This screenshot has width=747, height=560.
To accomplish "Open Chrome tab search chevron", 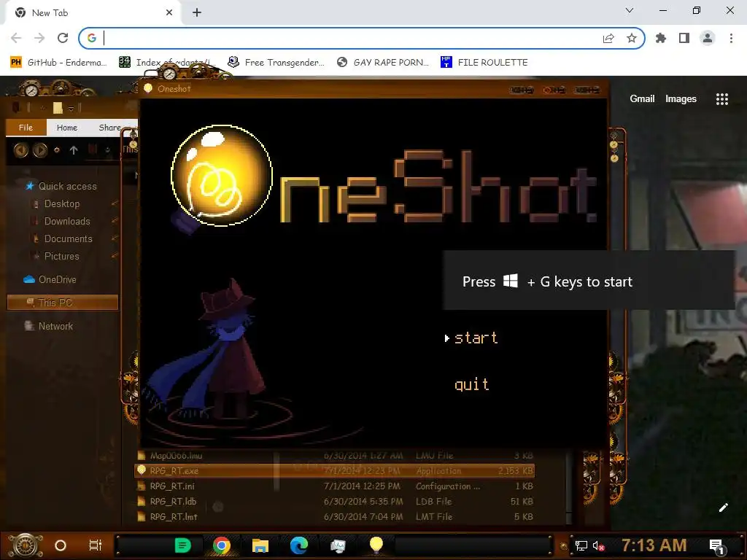I will coord(630,10).
